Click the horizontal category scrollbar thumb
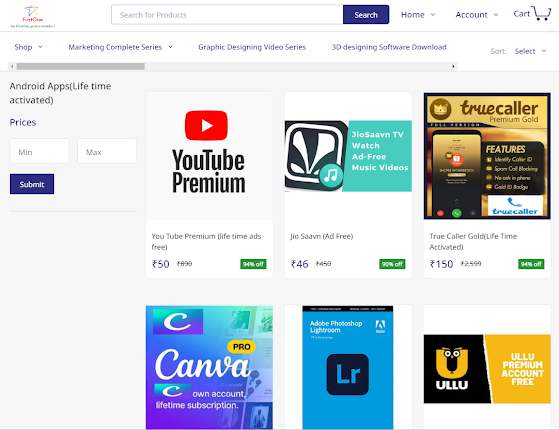The width and height of the screenshot is (559, 430). tap(81, 66)
